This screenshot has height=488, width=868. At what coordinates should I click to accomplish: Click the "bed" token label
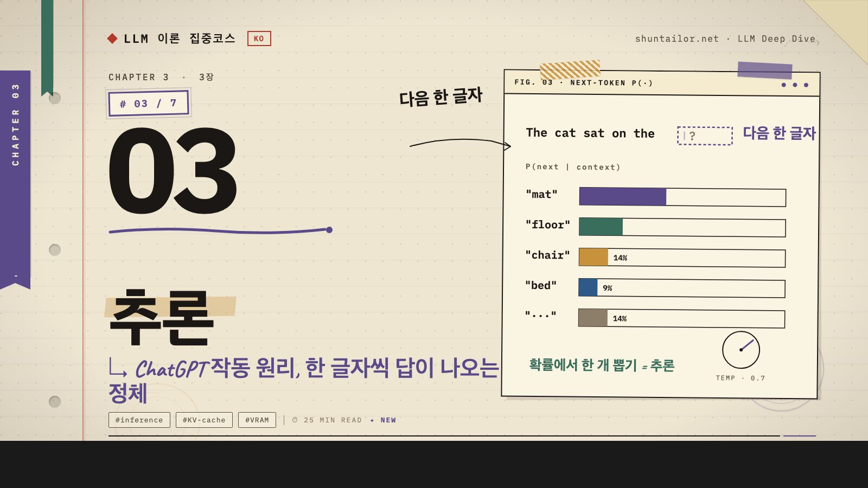[541, 285]
